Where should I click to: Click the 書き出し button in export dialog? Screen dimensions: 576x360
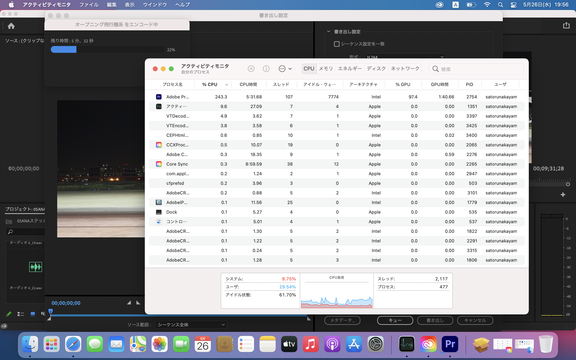(x=435, y=320)
